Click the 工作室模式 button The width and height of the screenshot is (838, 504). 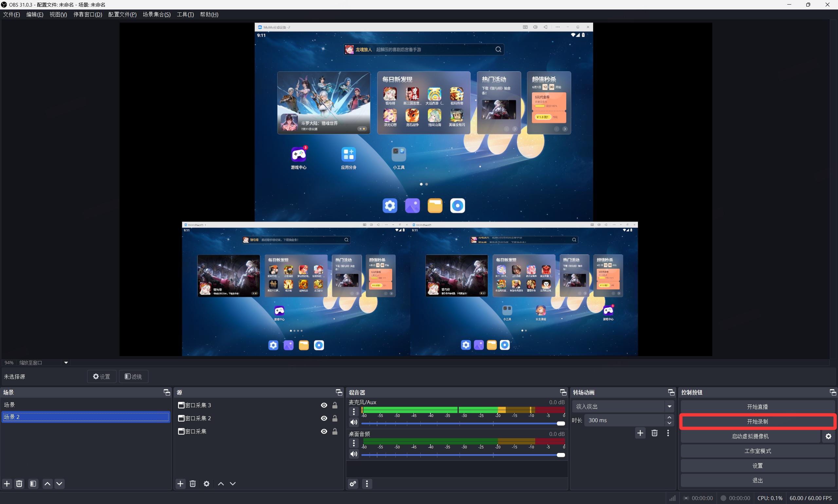pyautogui.click(x=757, y=451)
